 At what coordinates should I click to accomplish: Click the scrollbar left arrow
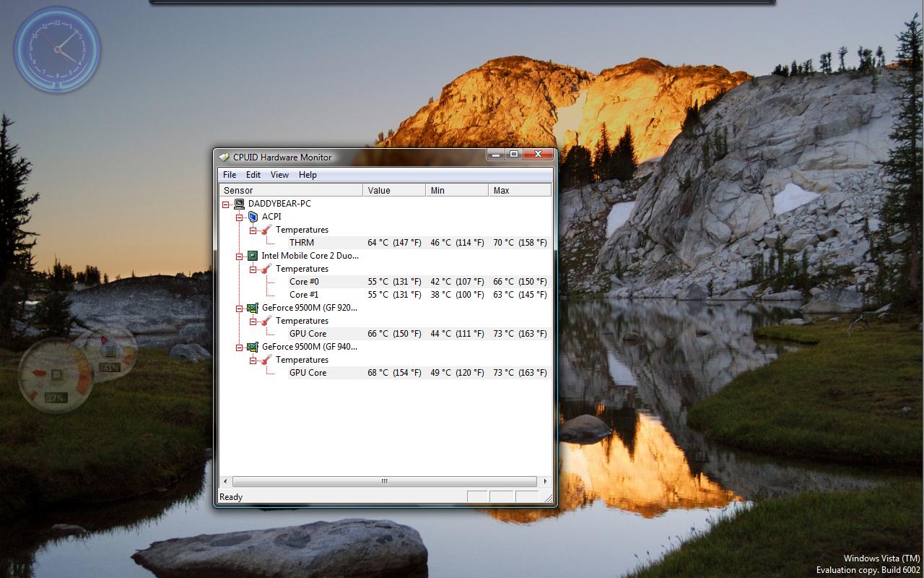[x=225, y=481]
